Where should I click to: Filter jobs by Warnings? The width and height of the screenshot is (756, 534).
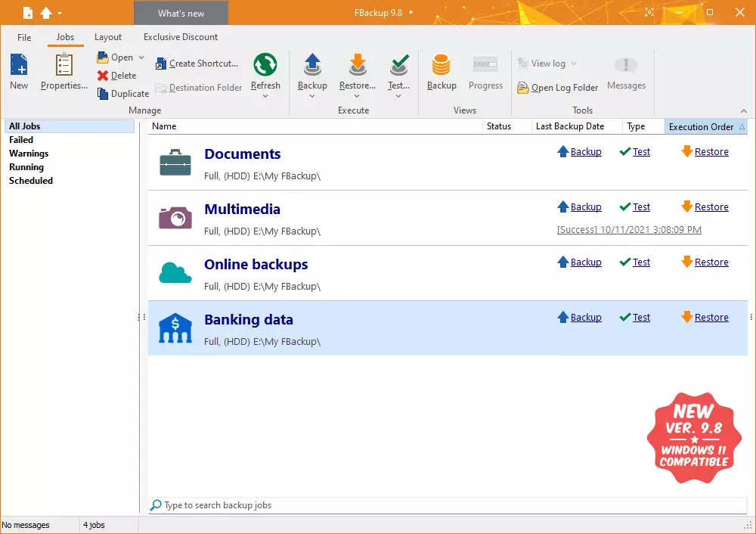[x=29, y=154]
